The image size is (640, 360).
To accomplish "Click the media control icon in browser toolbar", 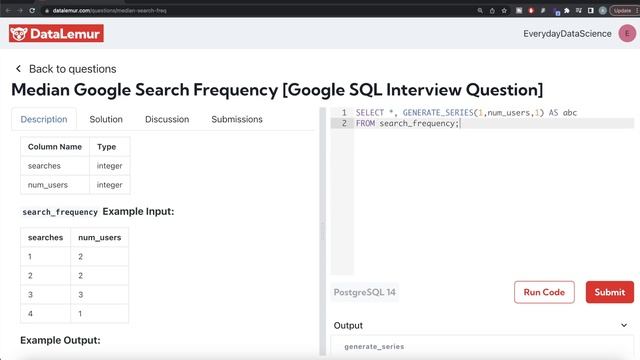I will pos(579,11).
